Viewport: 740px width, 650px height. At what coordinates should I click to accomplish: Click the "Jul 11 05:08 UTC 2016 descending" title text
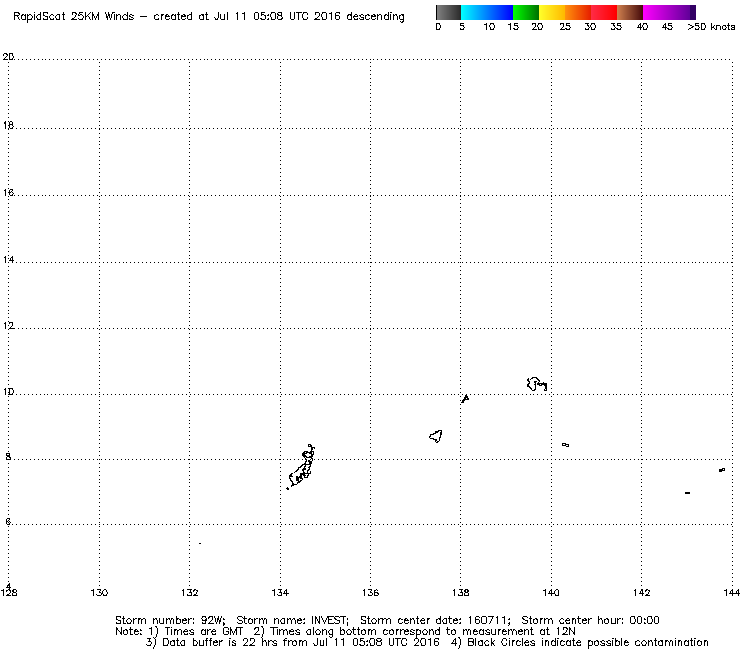coord(309,17)
